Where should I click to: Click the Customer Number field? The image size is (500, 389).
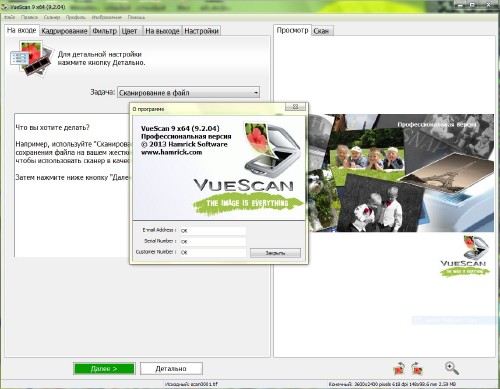coord(213,252)
